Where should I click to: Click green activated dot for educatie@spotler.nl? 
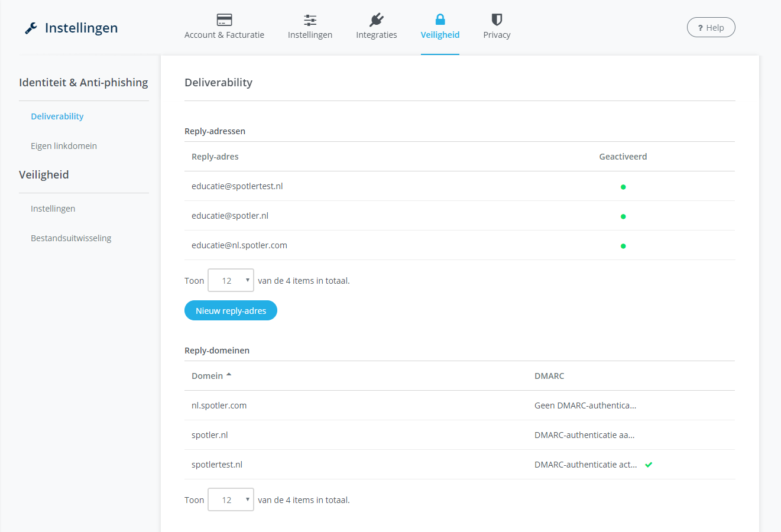(623, 216)
